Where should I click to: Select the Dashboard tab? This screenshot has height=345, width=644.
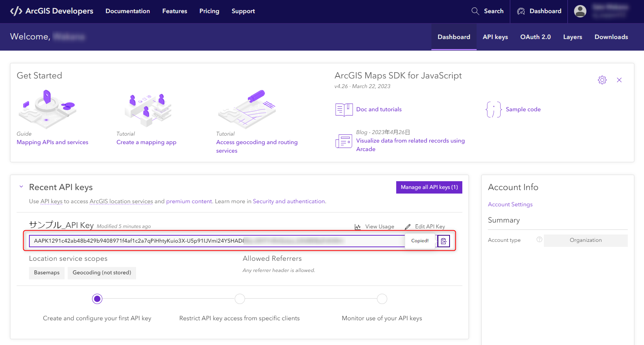454,37
